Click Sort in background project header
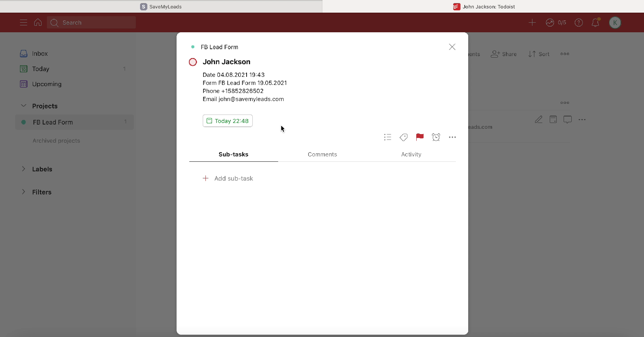 (539, 54)
